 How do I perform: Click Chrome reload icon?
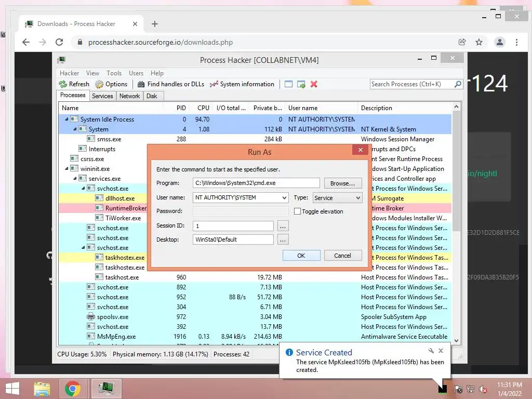59,42
